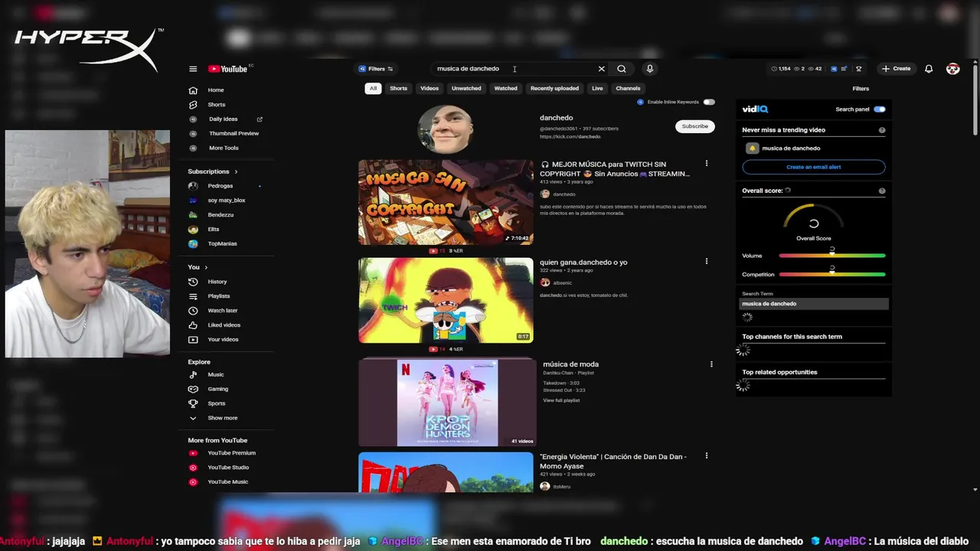This screenshot has width=980, height=551.
Task: Expand the Subscriptions section
Action: (x=213, y=171)
